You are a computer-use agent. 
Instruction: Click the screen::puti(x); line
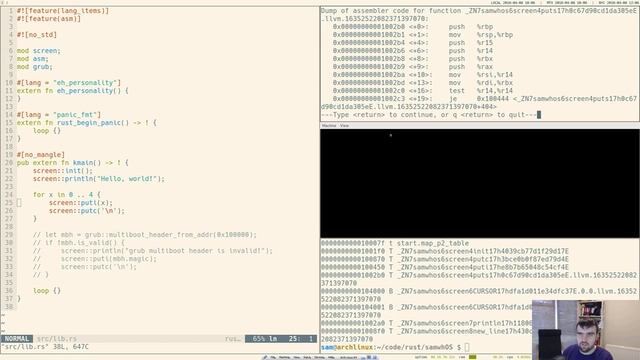click(81, 203)
